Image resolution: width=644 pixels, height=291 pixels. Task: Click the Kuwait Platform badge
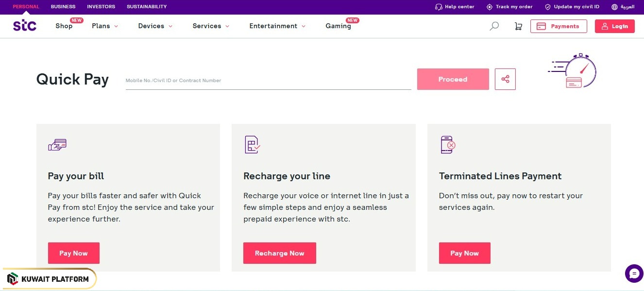[x=49, y=278]
